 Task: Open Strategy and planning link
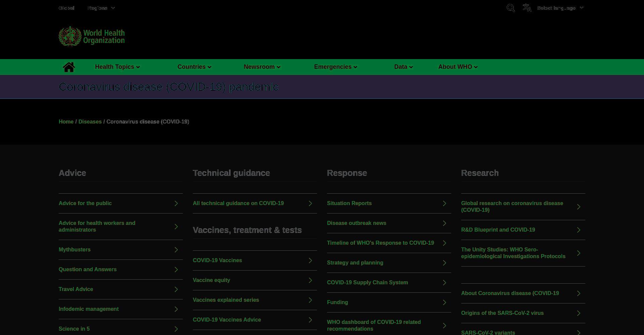(x=355, y=263)
